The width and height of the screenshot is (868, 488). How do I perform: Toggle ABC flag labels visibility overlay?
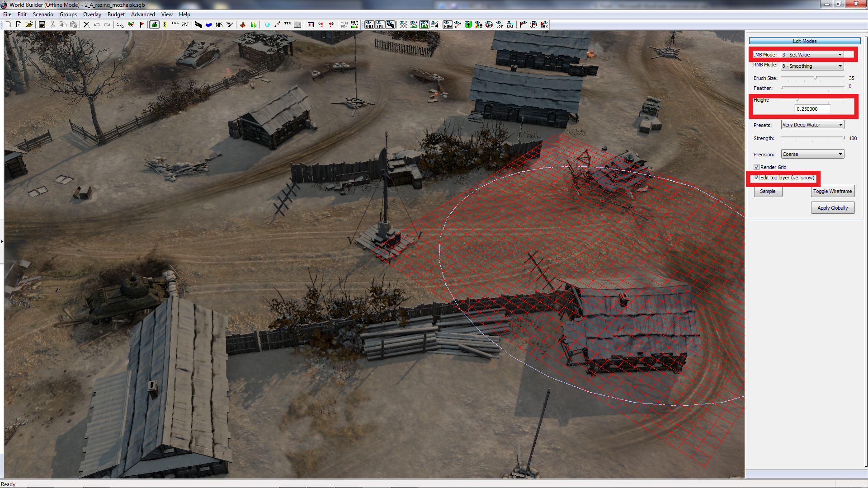pos(544,24)
